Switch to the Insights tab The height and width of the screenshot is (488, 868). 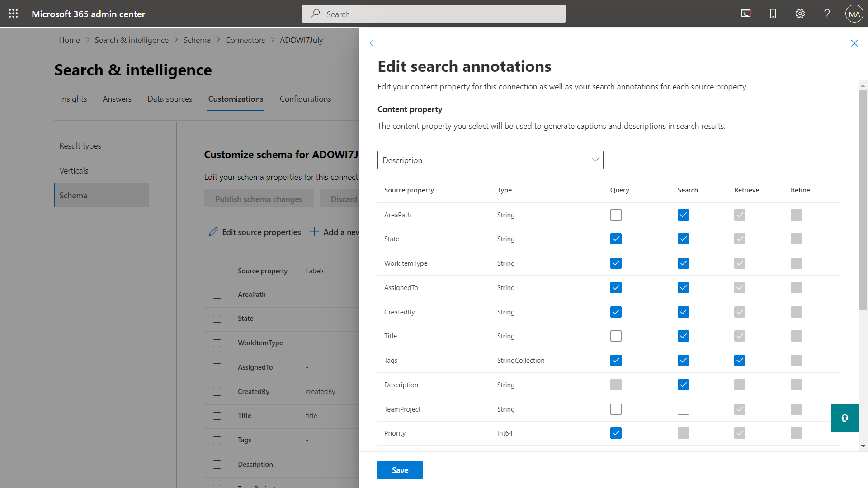(73, 99)
